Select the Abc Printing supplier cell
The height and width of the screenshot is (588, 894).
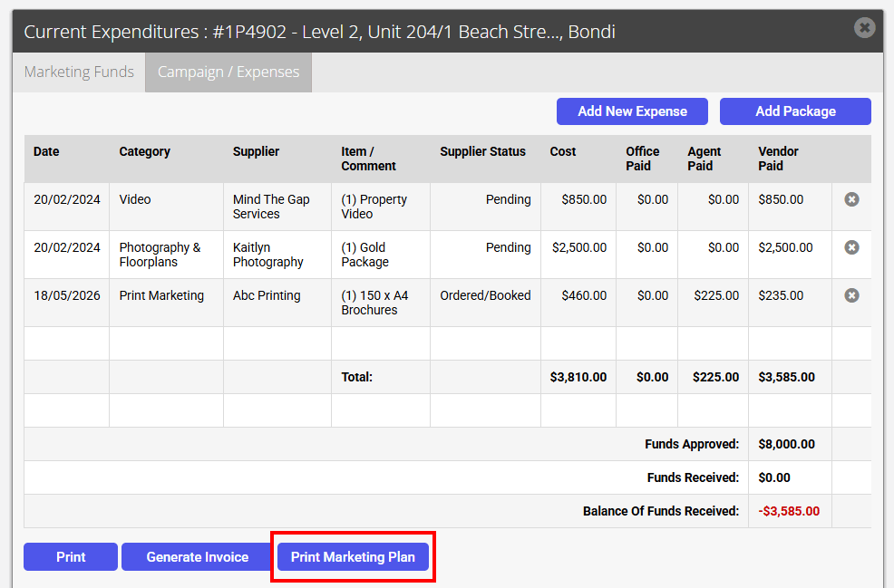pos(277,303)
